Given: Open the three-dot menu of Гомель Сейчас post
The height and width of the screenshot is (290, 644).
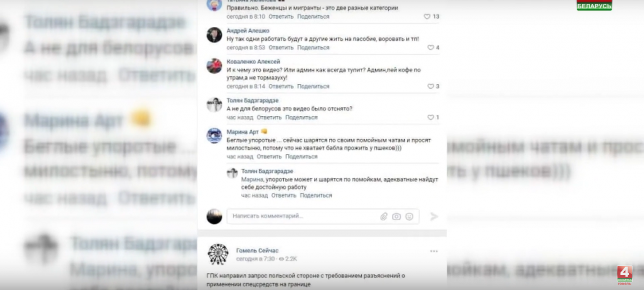Looking at the screenshot, I should [434, 251].
